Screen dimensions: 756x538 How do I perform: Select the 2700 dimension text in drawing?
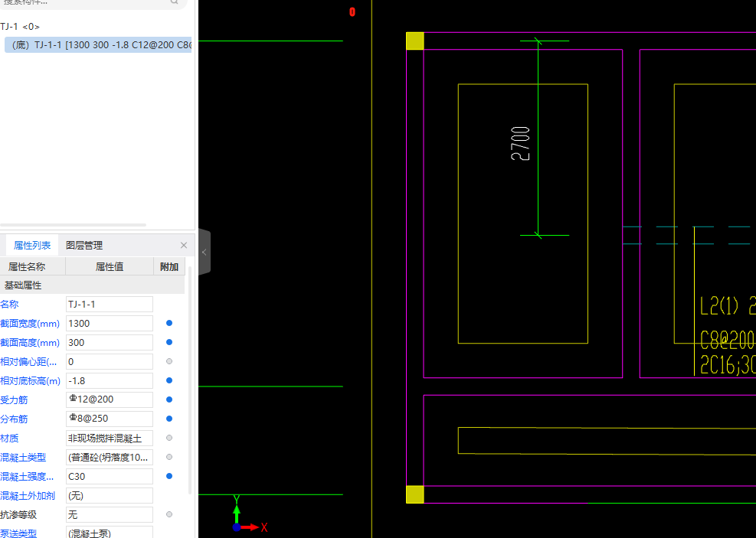coord(521,144)
